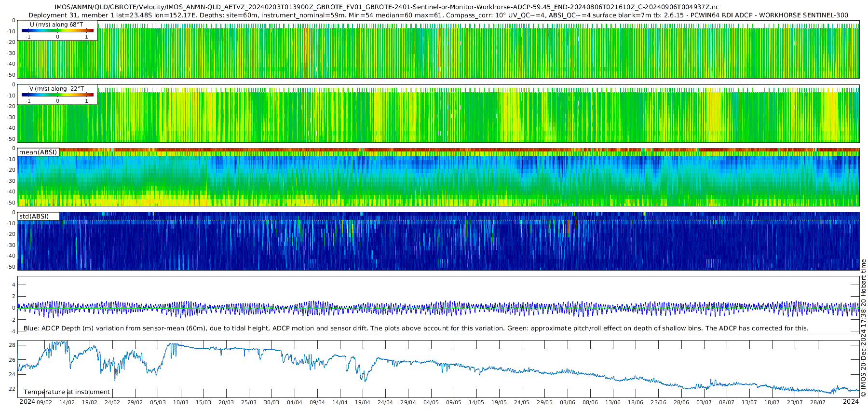Click the '03/06' date tick label
868x410 pixels.
point(568,402)
